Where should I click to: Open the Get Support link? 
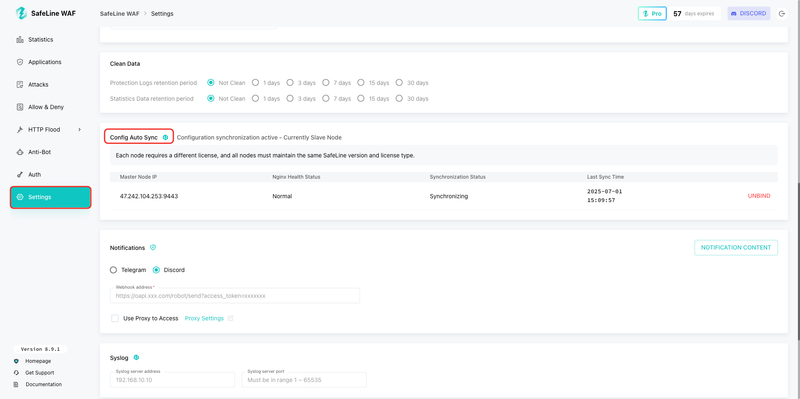[x=40, y=373]
